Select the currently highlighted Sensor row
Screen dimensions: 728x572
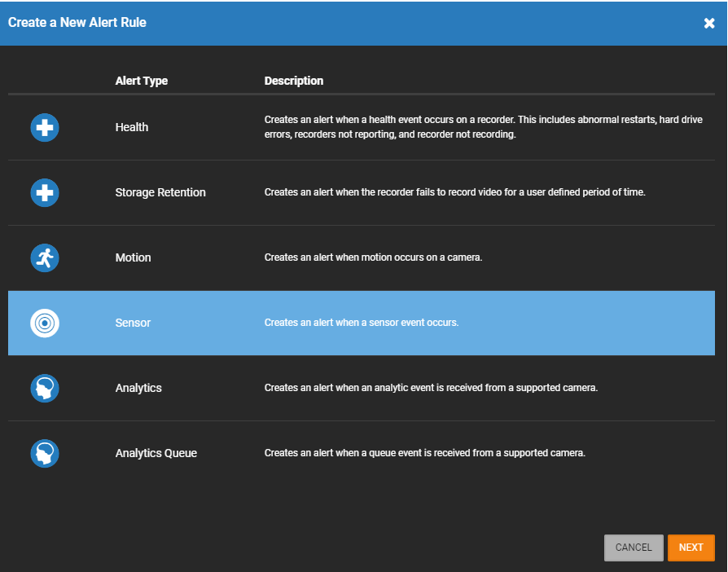133,323
